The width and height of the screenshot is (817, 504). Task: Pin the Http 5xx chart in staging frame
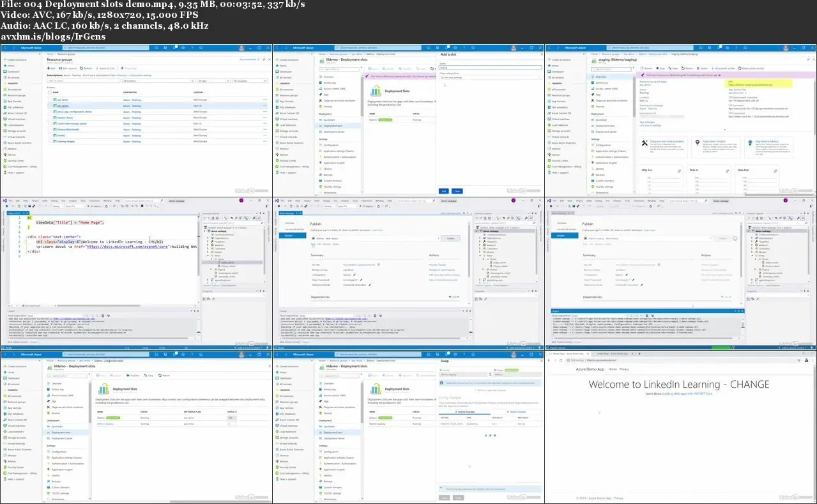[x=679, y=171]
